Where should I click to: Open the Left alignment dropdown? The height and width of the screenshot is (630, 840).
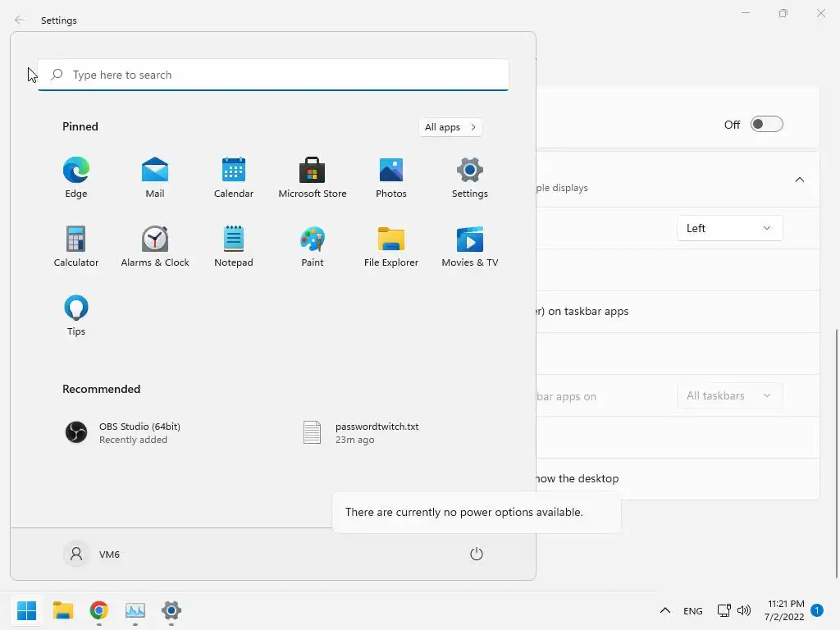(x=729, y=228)
